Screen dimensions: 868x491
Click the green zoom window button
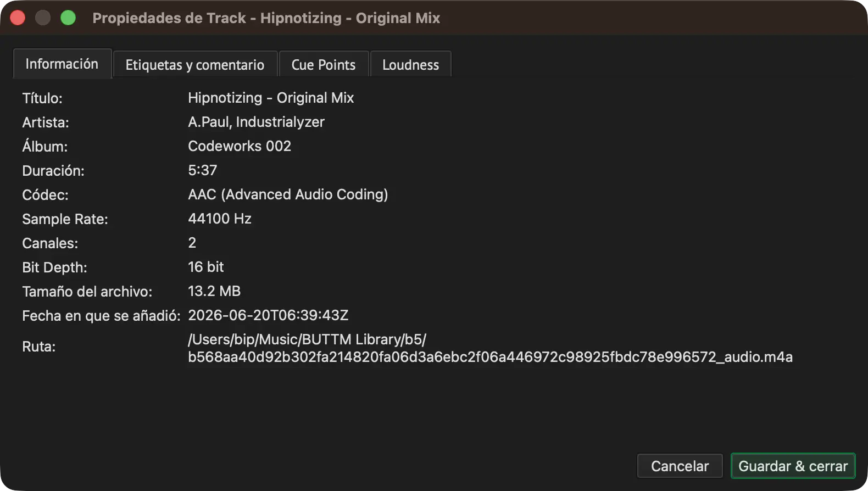tap(68, 18)
